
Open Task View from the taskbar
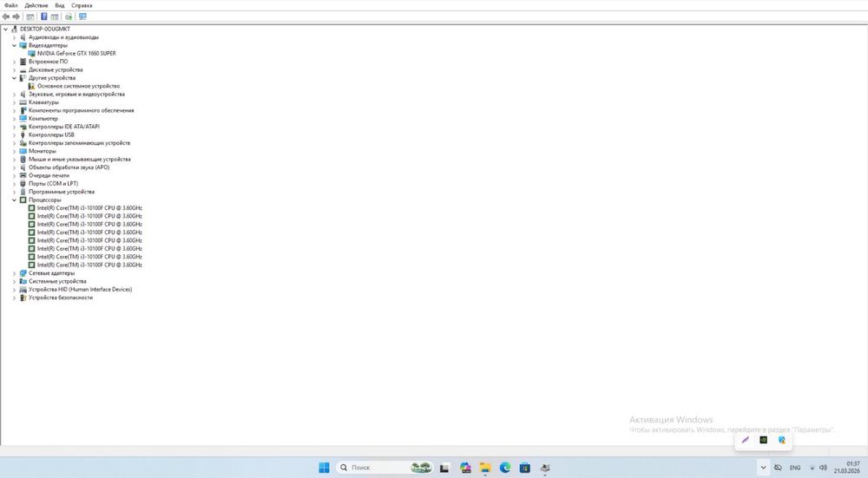[x=444, y=468]
